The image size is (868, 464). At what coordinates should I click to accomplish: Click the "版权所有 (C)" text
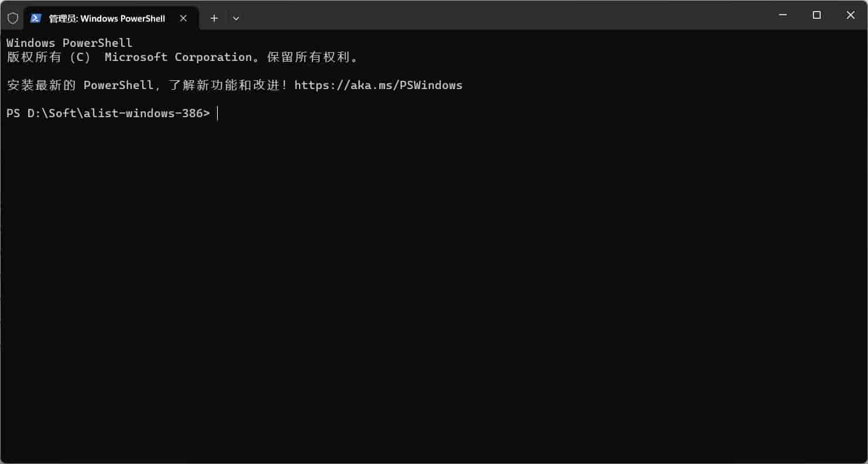coord(49,57)
